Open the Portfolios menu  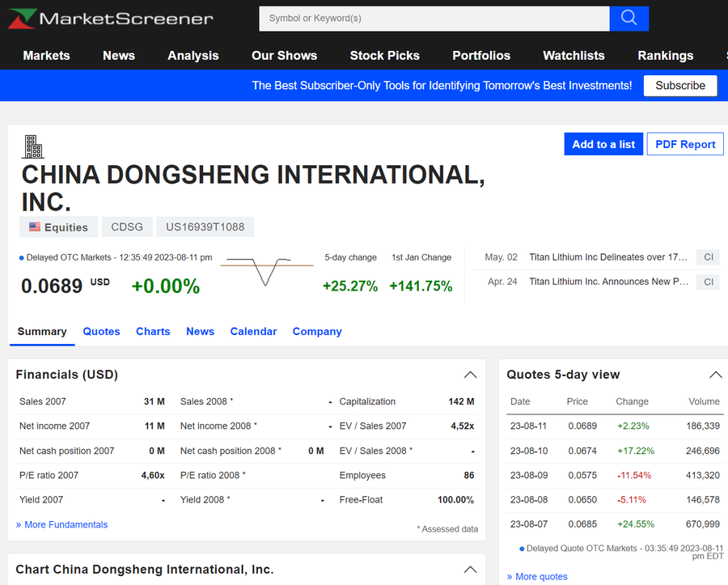click(481, 56)
